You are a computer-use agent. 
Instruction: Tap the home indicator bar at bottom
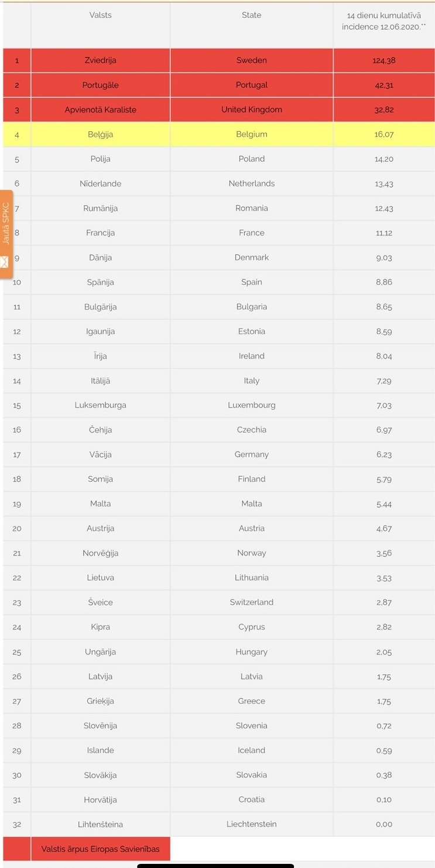tap(215, 866)
